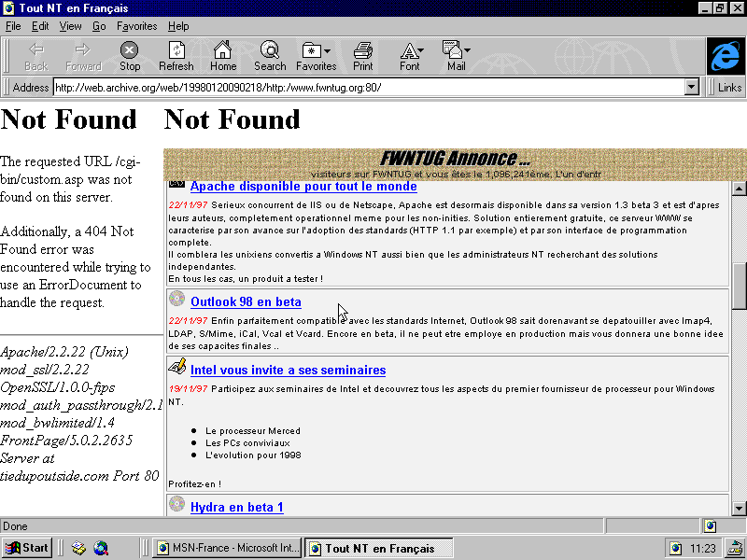Open link Apache disponible pour tout le monde
The width and height of the screenshot is (747, 560).
(x=303, y=186)
